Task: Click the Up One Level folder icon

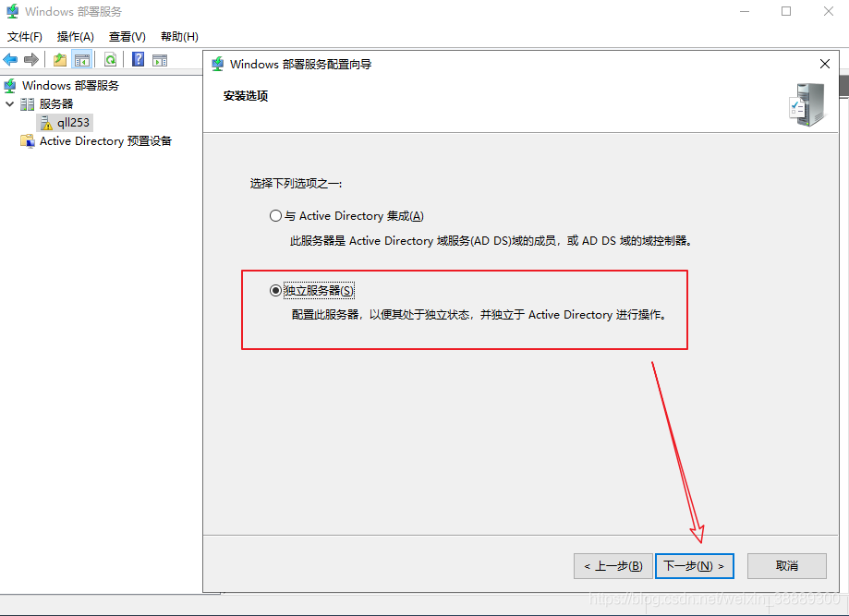Action: click(x=60, y=60)
